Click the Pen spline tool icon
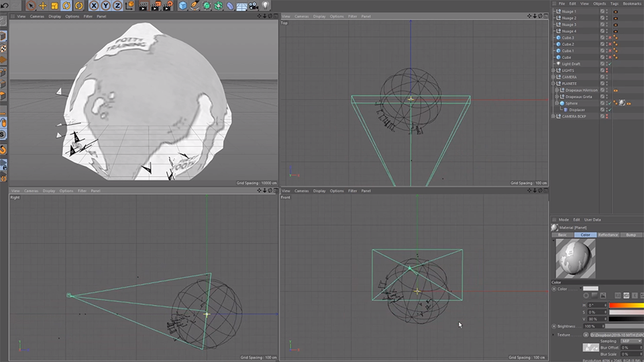Viewport: 644px width, 362px height. click(195, 5)
